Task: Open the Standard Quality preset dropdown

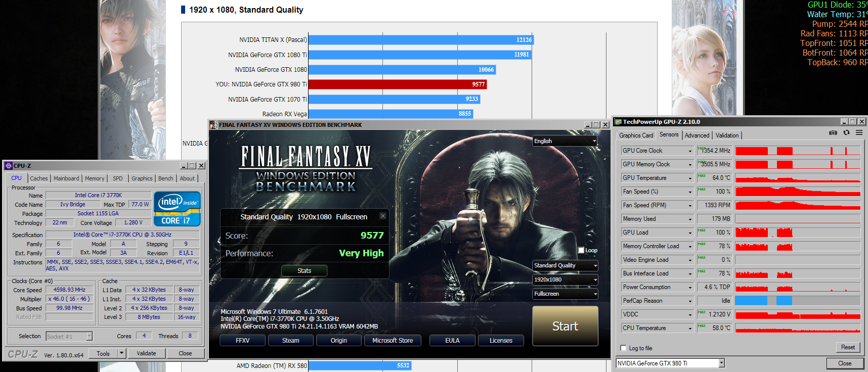Action: [566, 265]
